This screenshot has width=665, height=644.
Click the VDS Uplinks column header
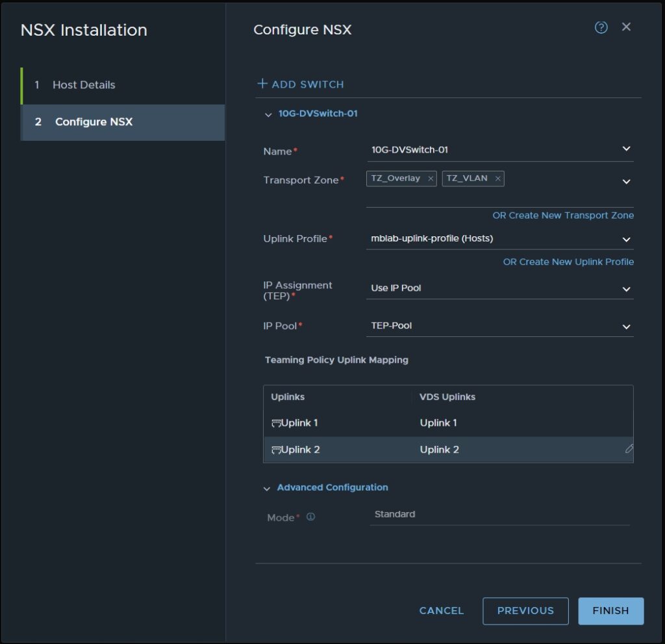(x=447, y=397)
